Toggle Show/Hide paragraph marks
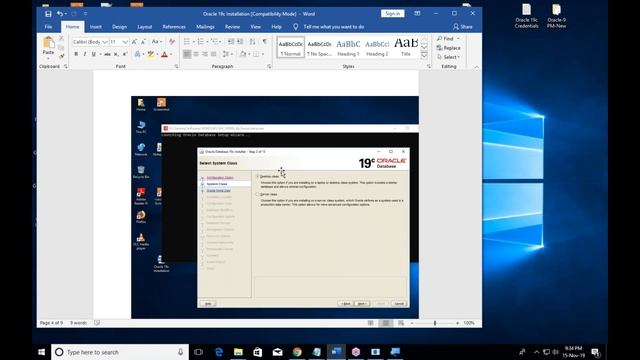640x360 pixels. click(x=265, y=42)
